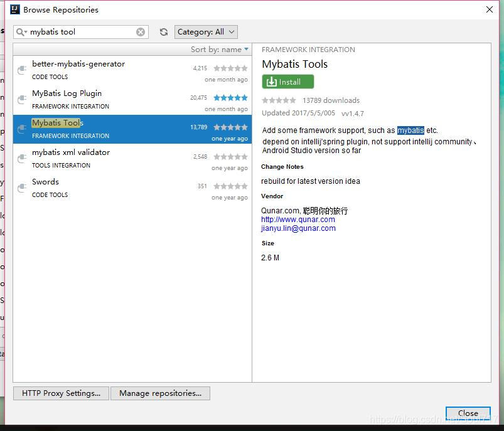504x431 pixels.
Task: Select the MyBatis Log Plugin row
Action: click(x=132, y=100)
